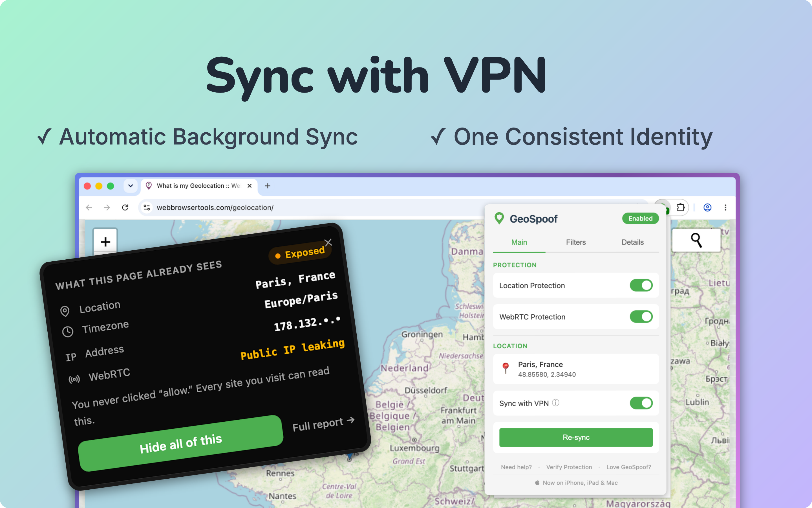Open the Extensions puzzle-piece menu
The width and height of the screenshot is (812, 508).
click(x=680, y=207)
